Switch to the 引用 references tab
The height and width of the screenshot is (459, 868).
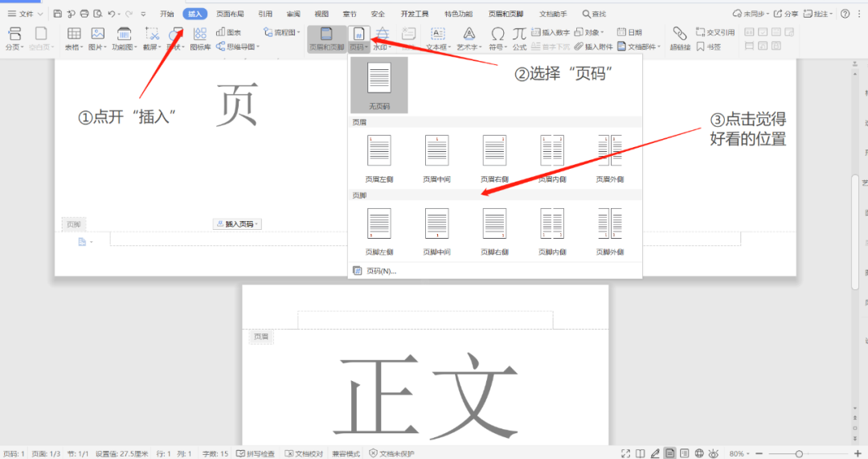tap(265, 14)
